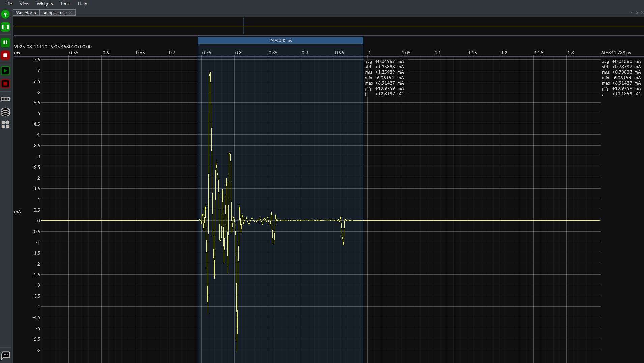The width and height of the screenshot is (644, 363).
Task: Click the green lightning-bolt signal stream icon
Action: pos(5,14)
